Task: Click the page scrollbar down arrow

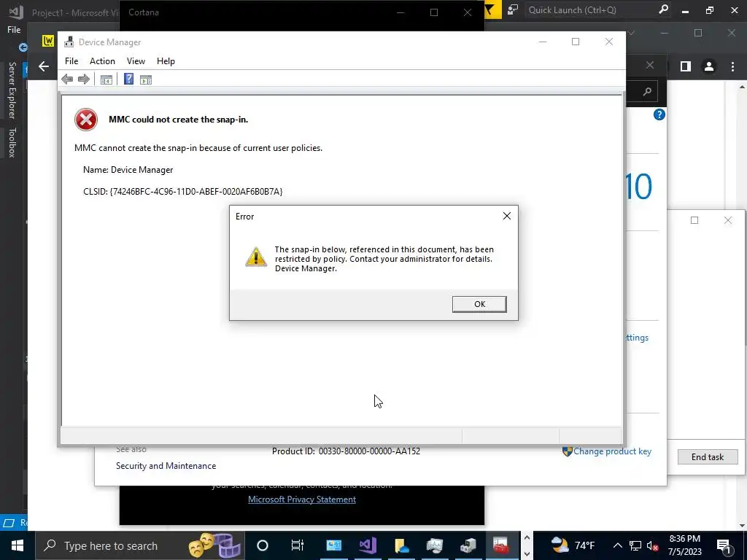Action: (x=742, y=525)
